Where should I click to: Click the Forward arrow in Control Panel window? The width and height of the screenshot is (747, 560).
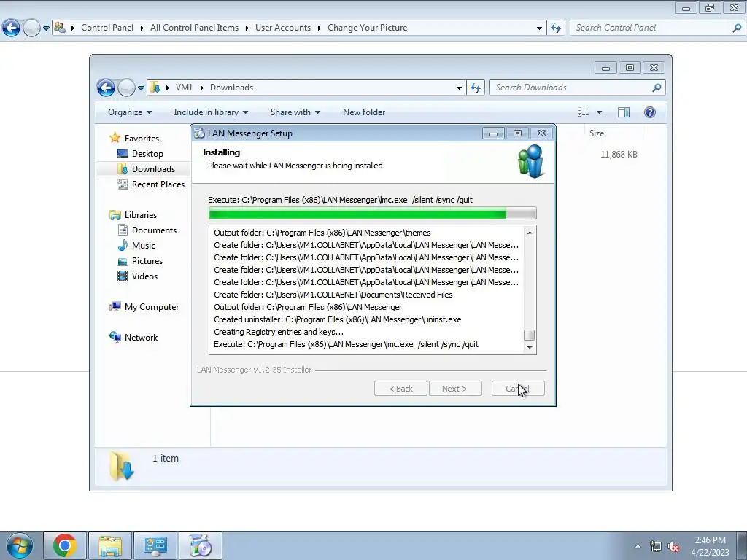point(31,28)
